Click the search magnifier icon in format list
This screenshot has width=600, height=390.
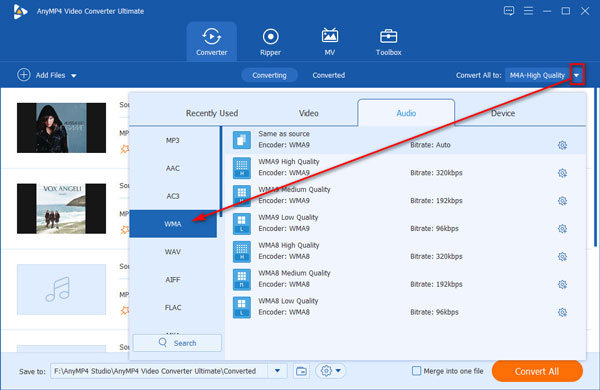pyautogui.click(x=163, y=343)
